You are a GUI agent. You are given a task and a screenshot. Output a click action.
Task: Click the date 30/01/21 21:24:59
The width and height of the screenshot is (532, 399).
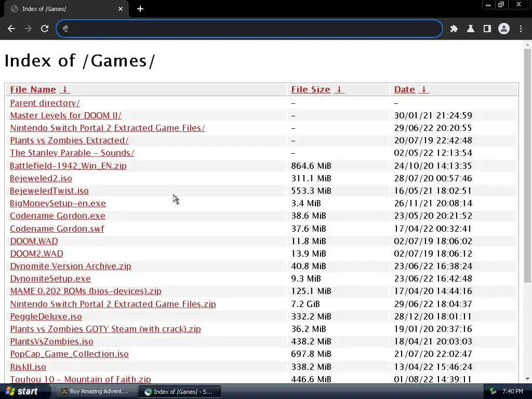[x=433, y=115]
